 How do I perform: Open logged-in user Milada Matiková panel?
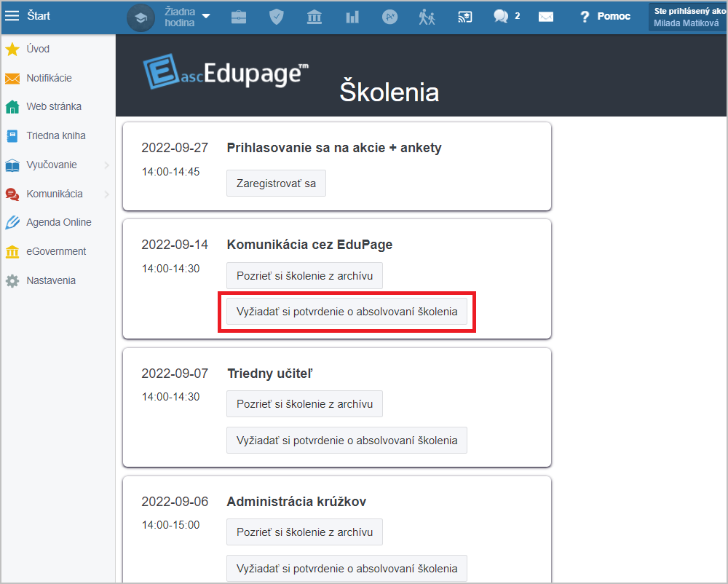tap(688, 17)
